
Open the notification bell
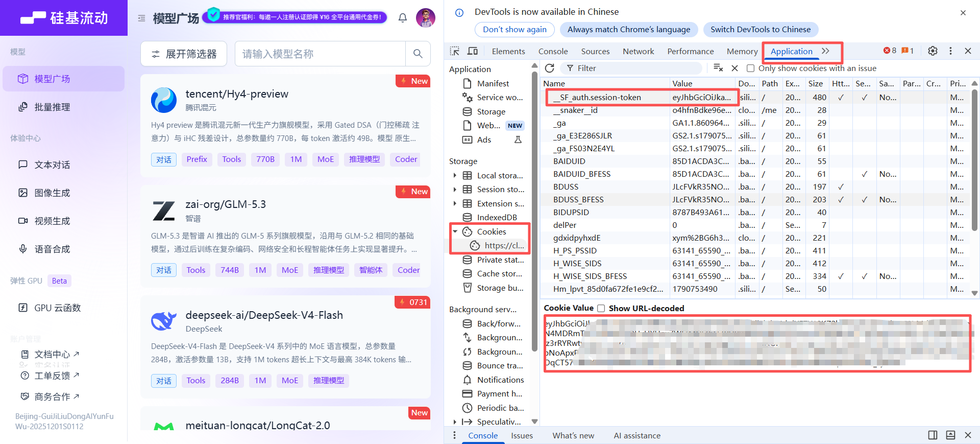[403, 18]
